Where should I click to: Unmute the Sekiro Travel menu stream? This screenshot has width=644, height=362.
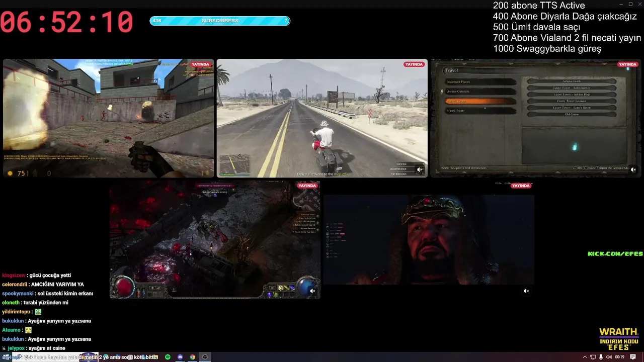(633, 169)
